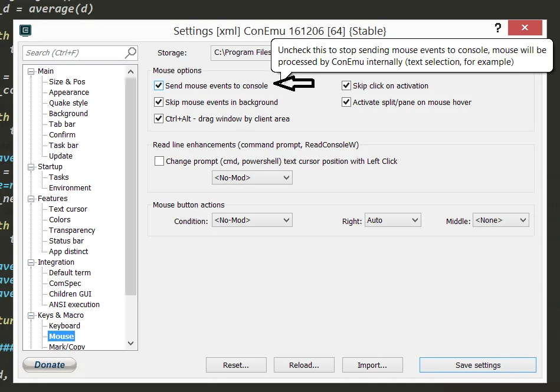Select Tab bar in the tree
This screenshot has height=392, width=560.
point(62,124)
